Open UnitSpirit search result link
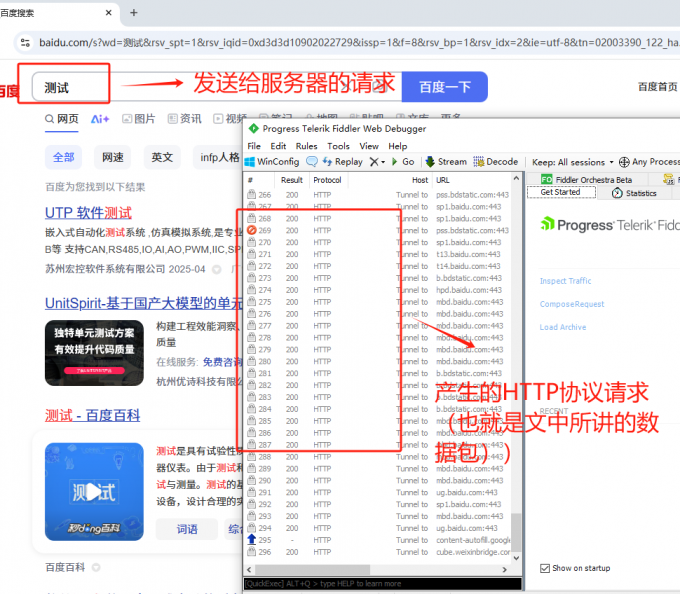This screenshot has width=680, height=594. (144, 303)
